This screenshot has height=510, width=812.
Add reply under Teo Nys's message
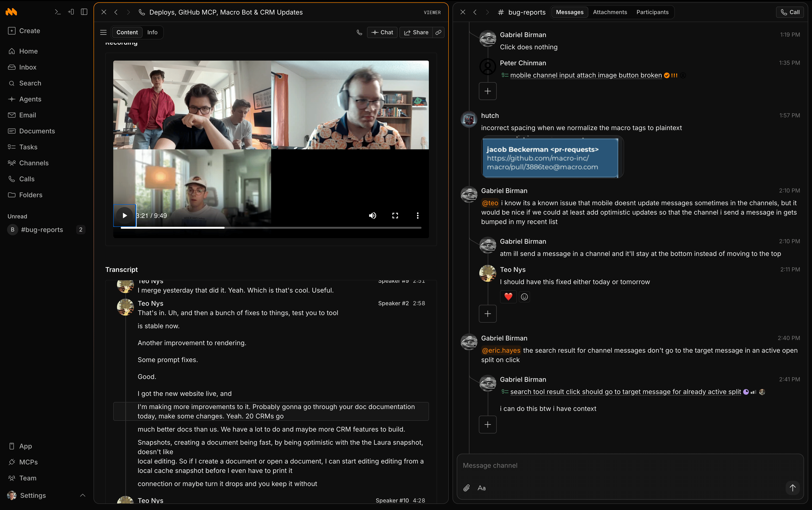pos(488,314)
